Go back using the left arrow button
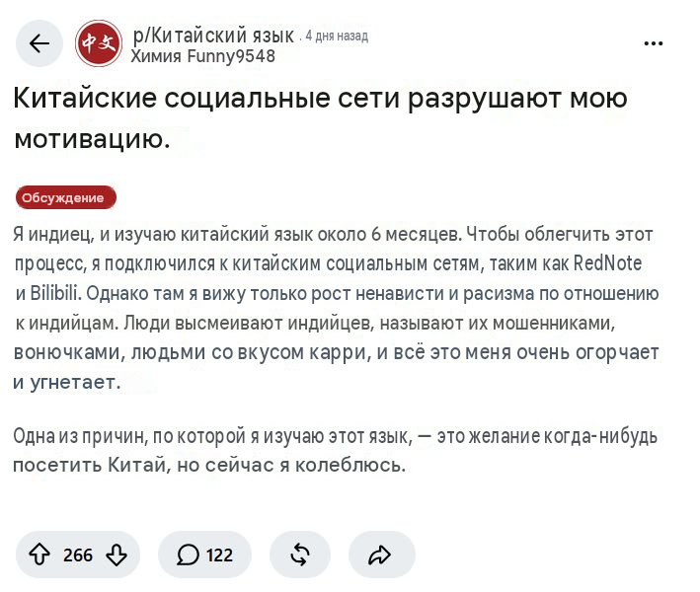The width and height of the screenshot is (700, 592). [39, 43]
